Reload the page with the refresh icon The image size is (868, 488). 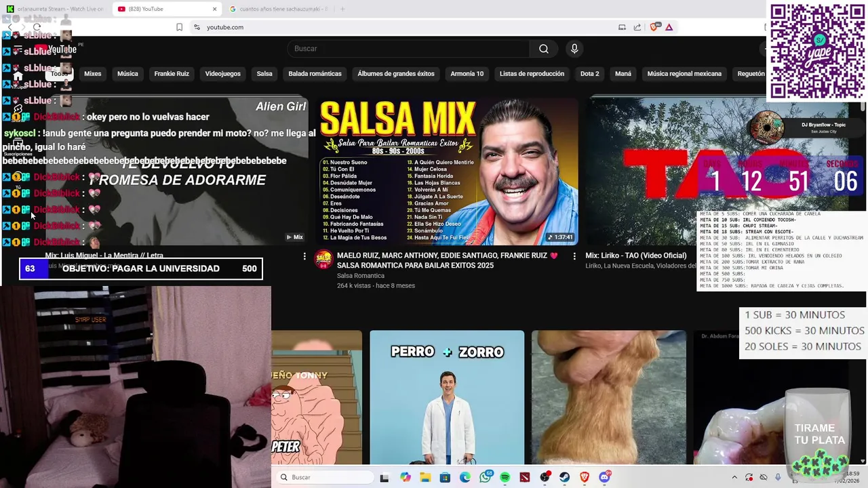click(37, 27)
